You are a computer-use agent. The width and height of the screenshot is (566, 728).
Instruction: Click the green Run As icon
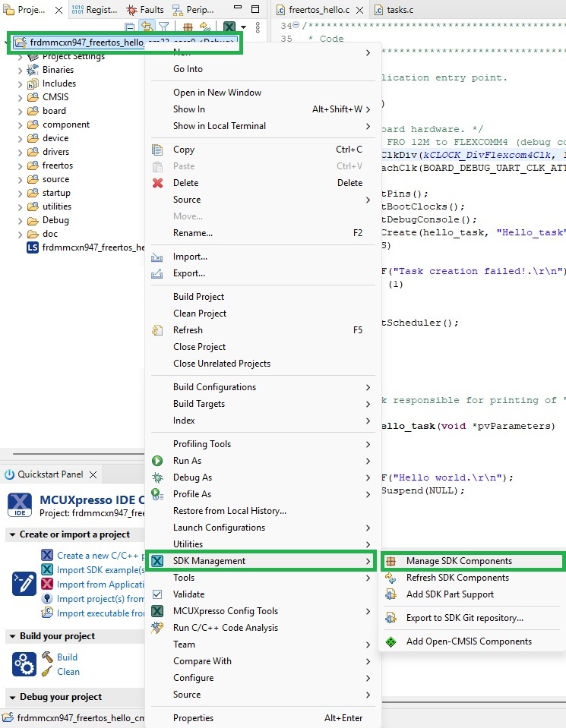tap(157, 461)
